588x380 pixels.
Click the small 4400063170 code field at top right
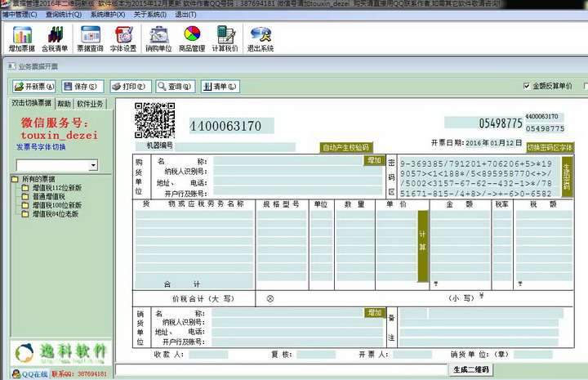545,117
